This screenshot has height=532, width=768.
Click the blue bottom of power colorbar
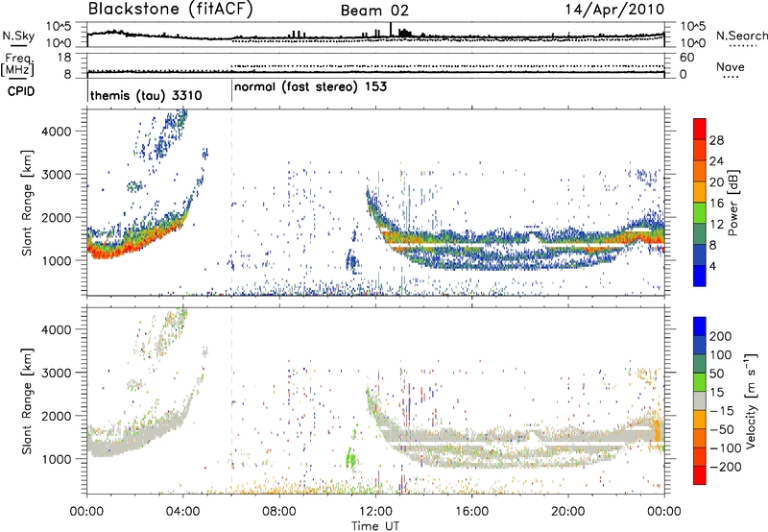(700, 276)
